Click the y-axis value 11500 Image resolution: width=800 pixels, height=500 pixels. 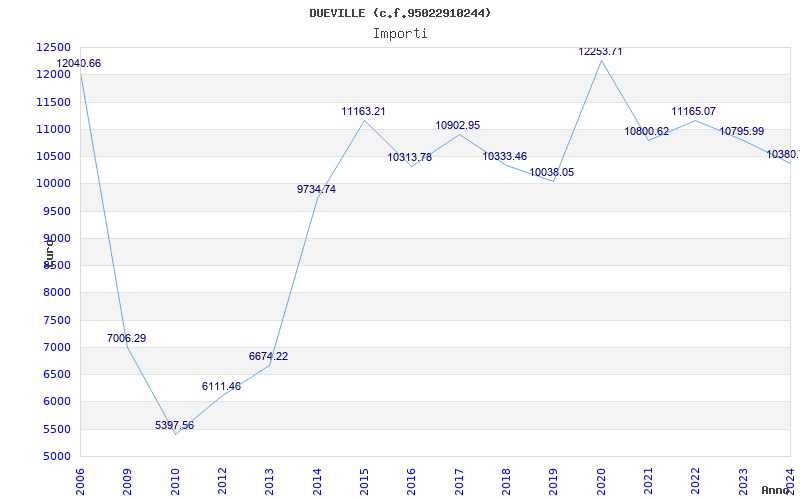(x=53, y=102)
